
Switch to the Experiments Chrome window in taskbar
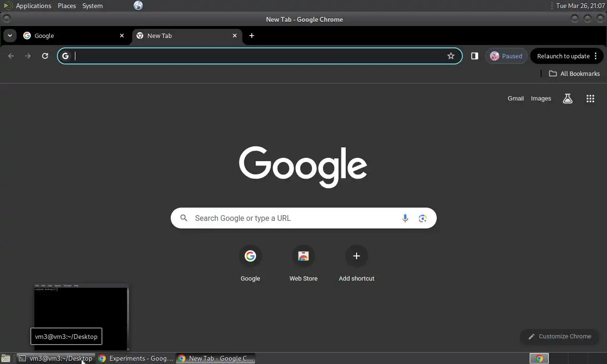[136, 358]
